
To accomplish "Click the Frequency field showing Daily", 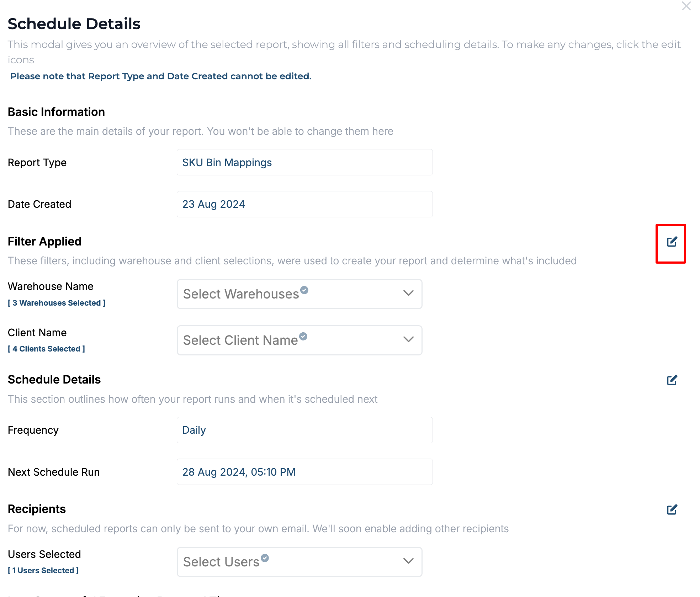I will click(x=304, y=430).
